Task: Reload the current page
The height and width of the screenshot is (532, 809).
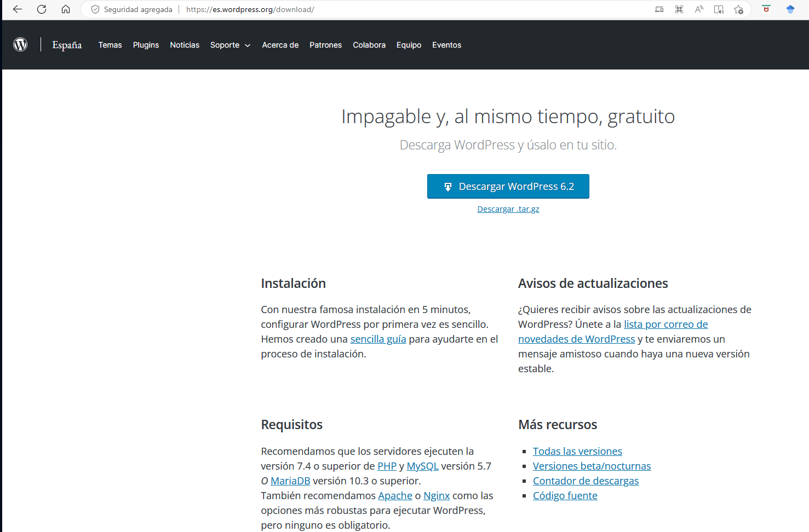Action: 42,9
